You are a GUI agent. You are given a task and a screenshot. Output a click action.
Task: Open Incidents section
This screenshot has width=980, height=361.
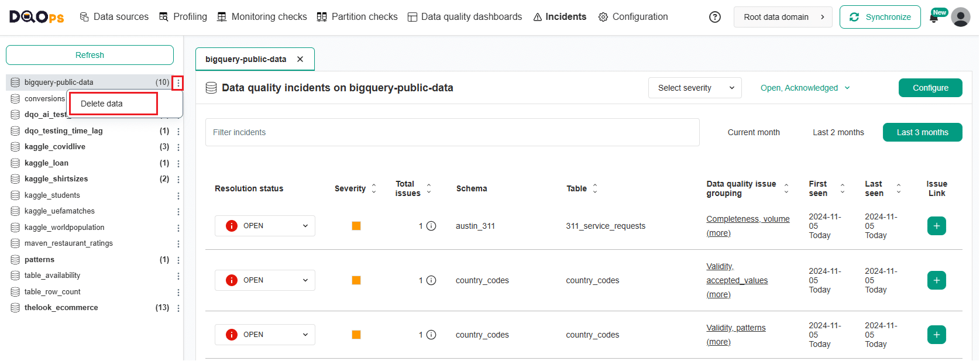tap(559, 17)
